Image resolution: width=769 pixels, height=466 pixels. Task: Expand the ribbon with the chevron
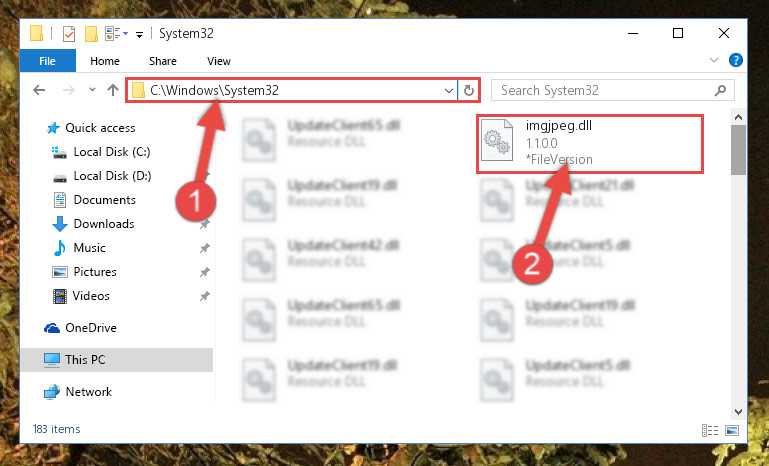tap(714, 60)
